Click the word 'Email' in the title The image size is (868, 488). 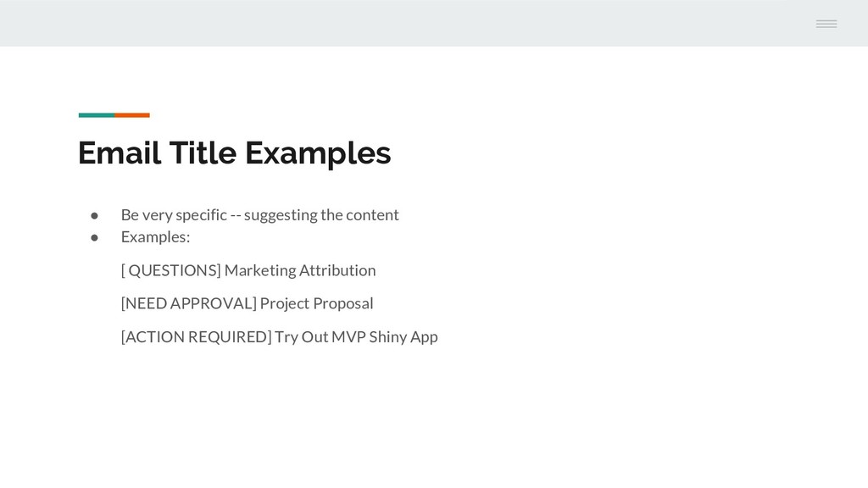120,152
